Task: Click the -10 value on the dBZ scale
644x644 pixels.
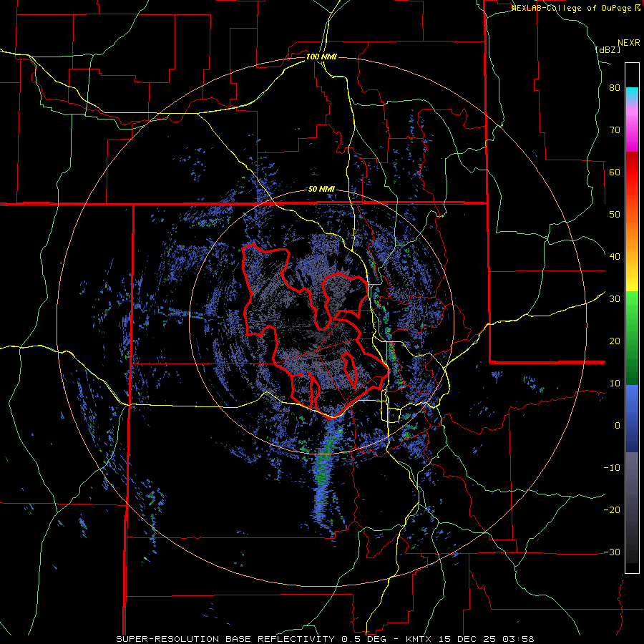Action: pyautogui.click(x=612, y=468)
